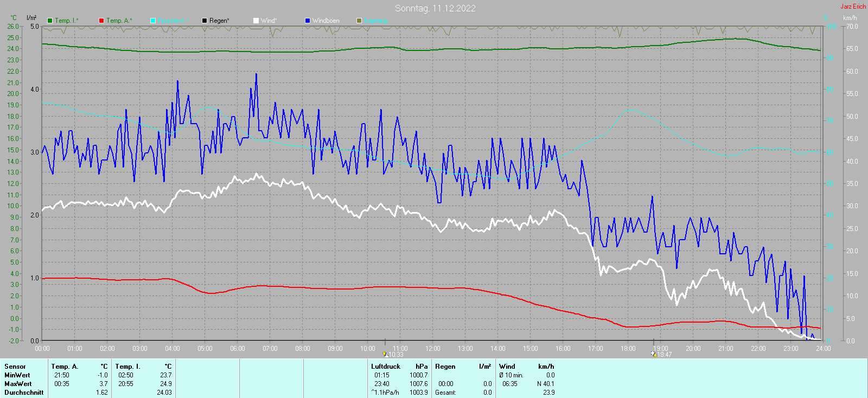Viewport: 868px width, 398px height.
Task: Click the MaxWert row label
Action: [17, 384]
